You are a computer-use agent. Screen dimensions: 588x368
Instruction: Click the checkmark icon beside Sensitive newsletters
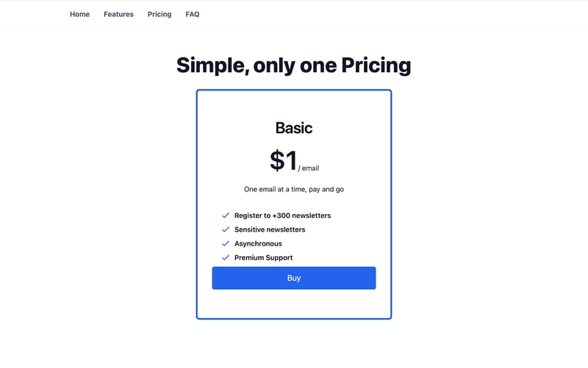tap(226, 230)
